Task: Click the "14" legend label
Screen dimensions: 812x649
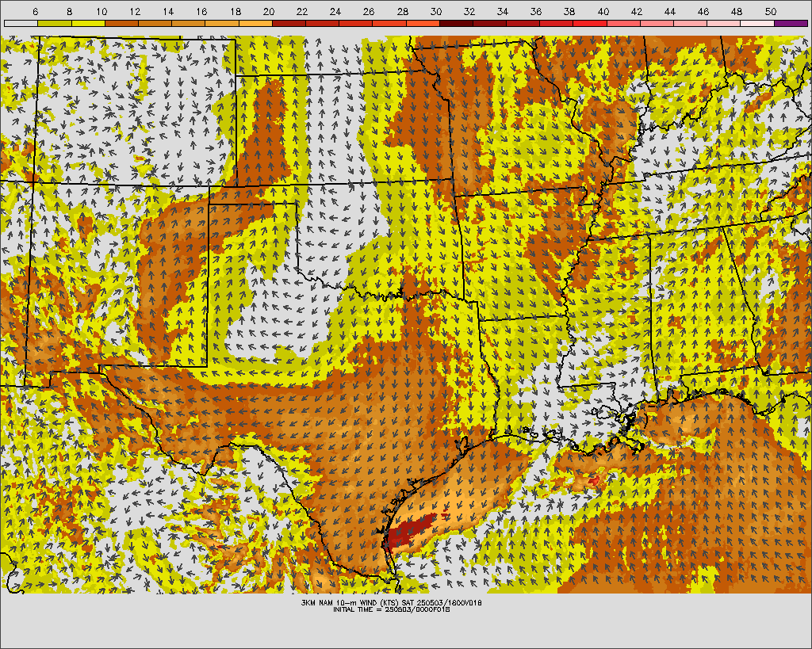Action: click(x=168, y=11)
